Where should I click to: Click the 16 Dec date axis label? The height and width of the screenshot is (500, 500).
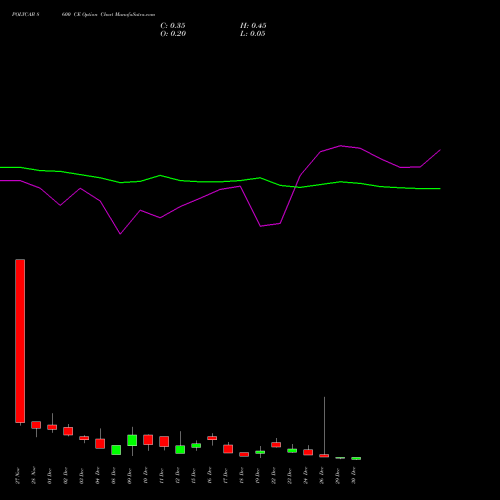tap(210, 476)
